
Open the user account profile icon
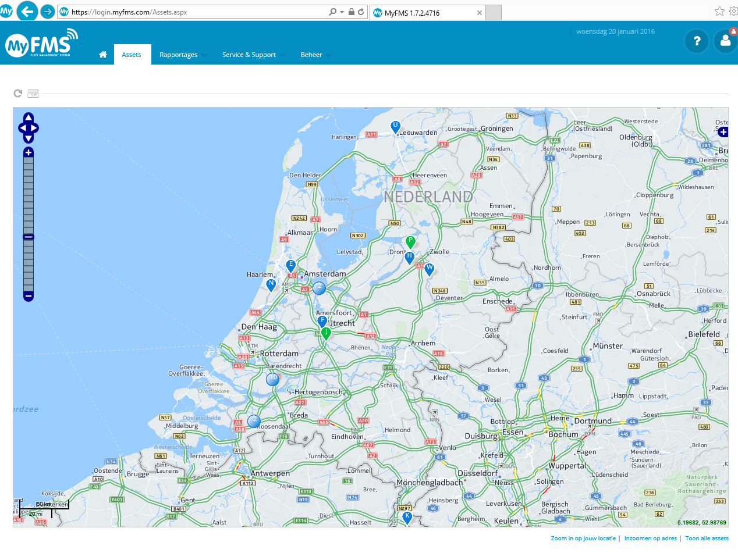click(725, 41)
